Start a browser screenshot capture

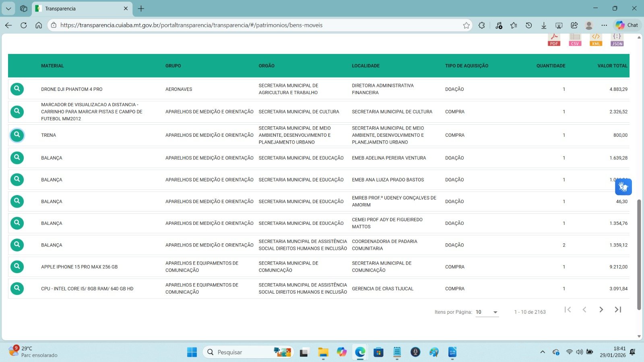pyautogui.click(x=559, y=25)
